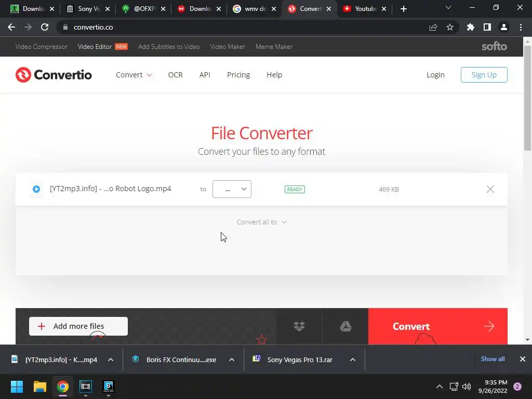Expand options for the [YT2mp3.info] mp4 download
This screenshot has width=532, height=399.
111,360
